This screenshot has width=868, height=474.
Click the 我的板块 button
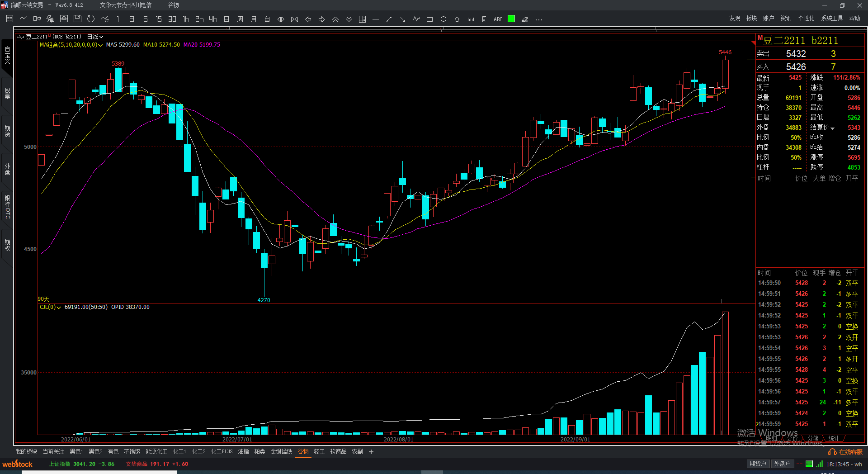pos(26,451)
